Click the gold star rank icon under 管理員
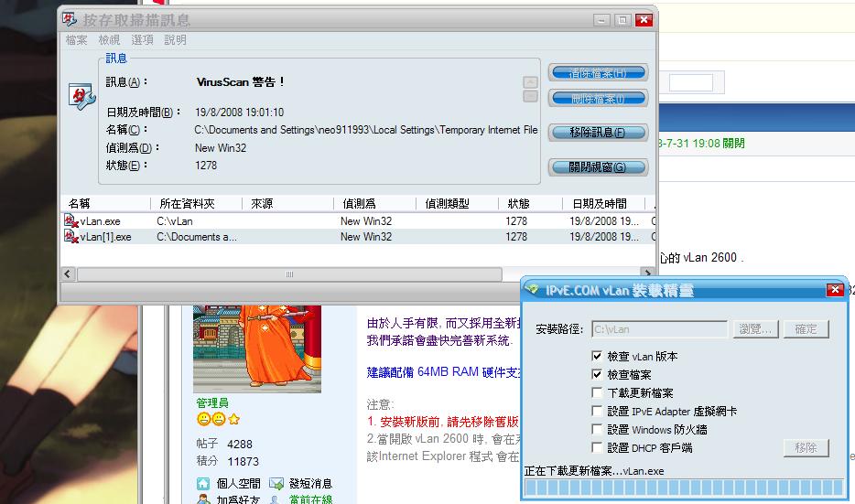This screenshot has width=855, height=504. pos(234,419)
